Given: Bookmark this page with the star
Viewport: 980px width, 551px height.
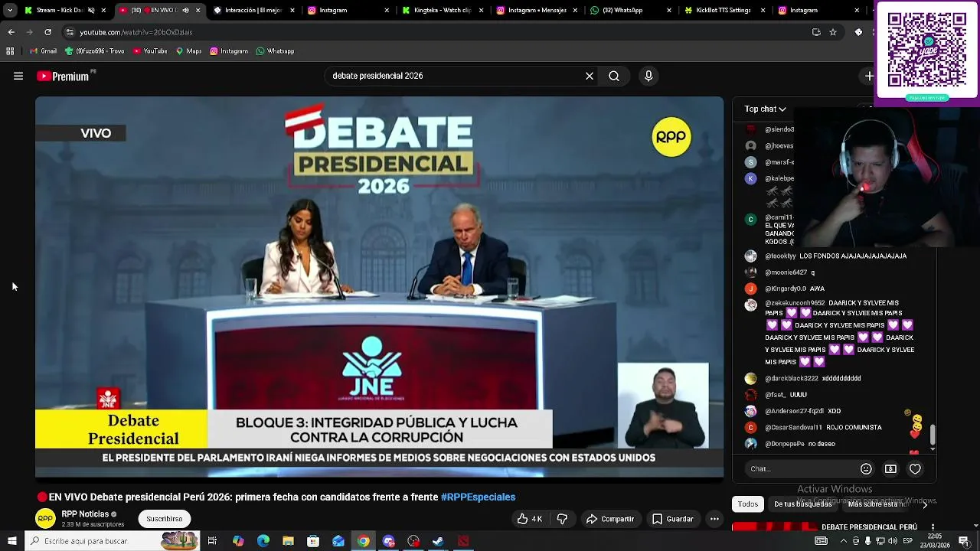Looking at the screenshot, I should (x=833, y=32).
